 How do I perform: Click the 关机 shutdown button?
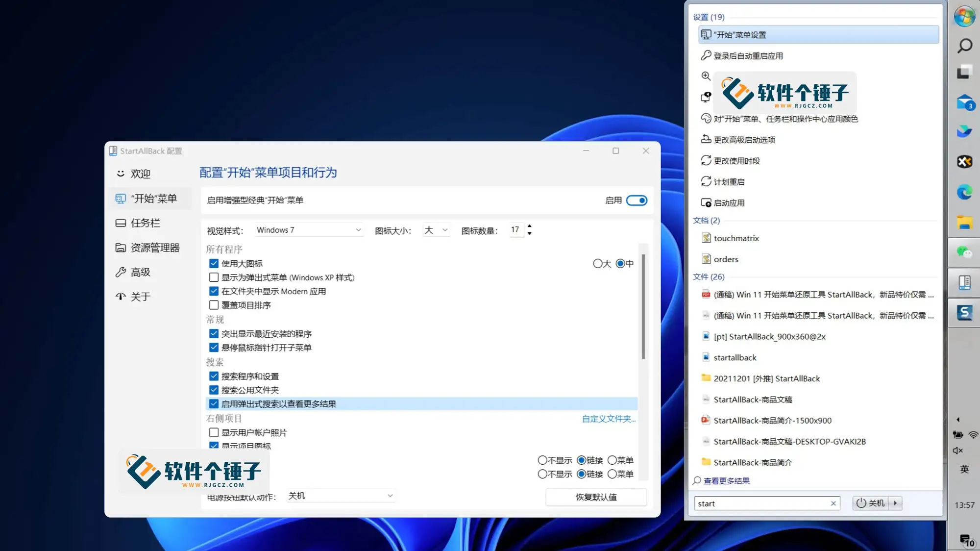tap(870, 503)
